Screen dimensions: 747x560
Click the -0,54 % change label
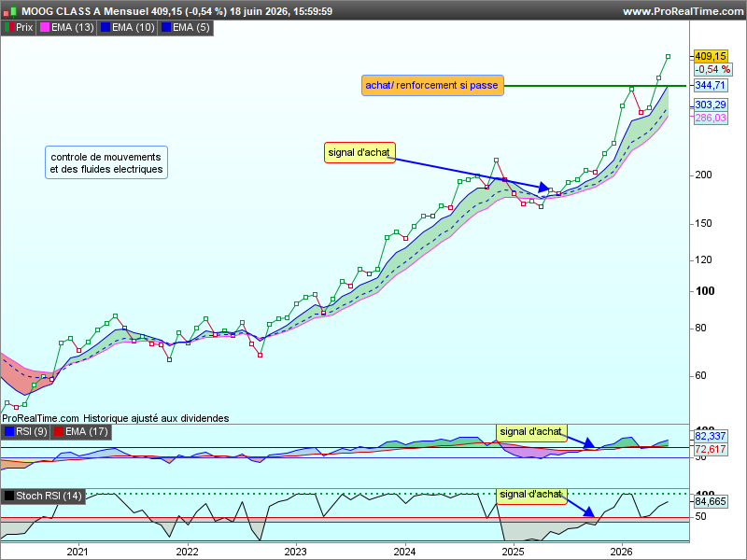coord(712,69)
